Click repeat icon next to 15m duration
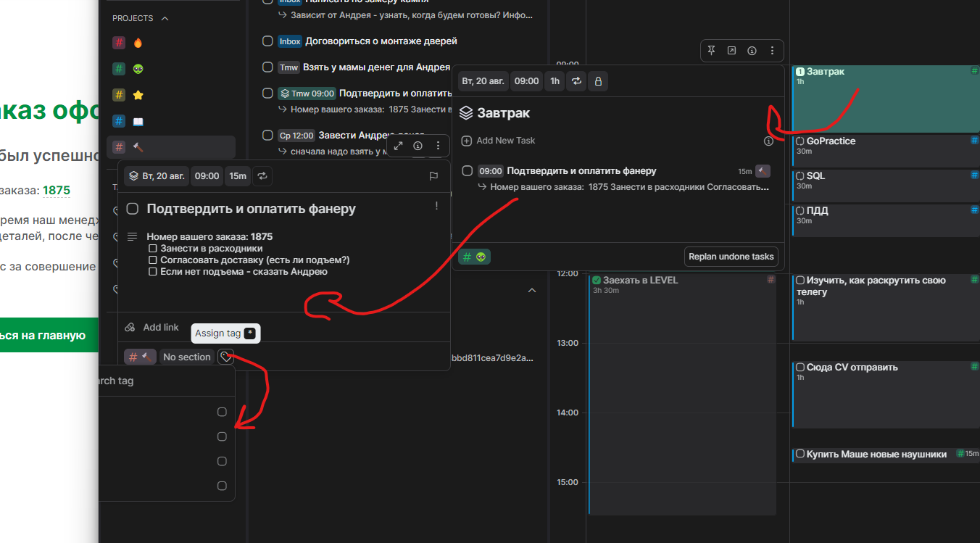Screen dimensions: 980x543 pyautogui.click(x=262, y=175)
